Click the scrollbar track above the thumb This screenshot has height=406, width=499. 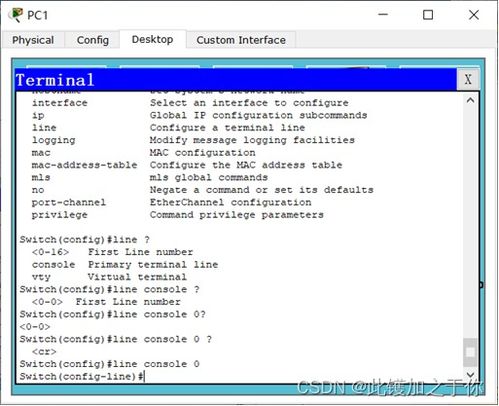(x=470, y=222)
